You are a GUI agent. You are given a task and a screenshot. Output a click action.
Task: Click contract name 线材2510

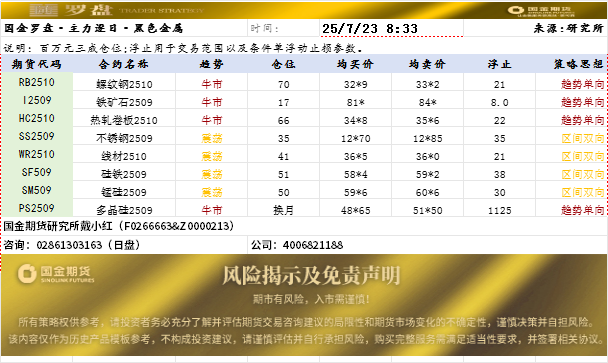tap(124, 156)
